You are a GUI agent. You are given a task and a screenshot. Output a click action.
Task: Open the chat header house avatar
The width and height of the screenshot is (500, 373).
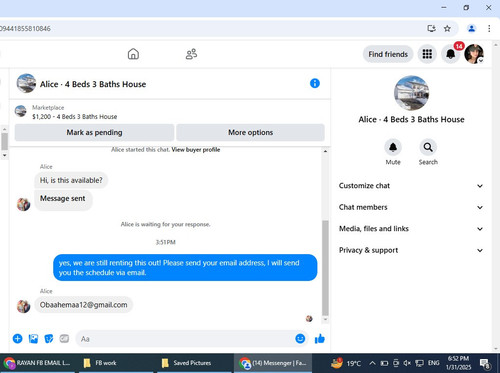(26, 83)
